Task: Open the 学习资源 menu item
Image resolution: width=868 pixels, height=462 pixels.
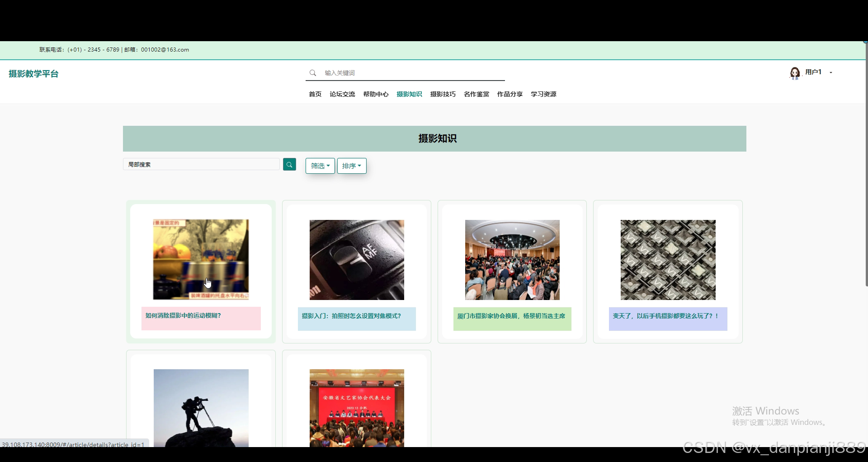Action: click(543, 94)
